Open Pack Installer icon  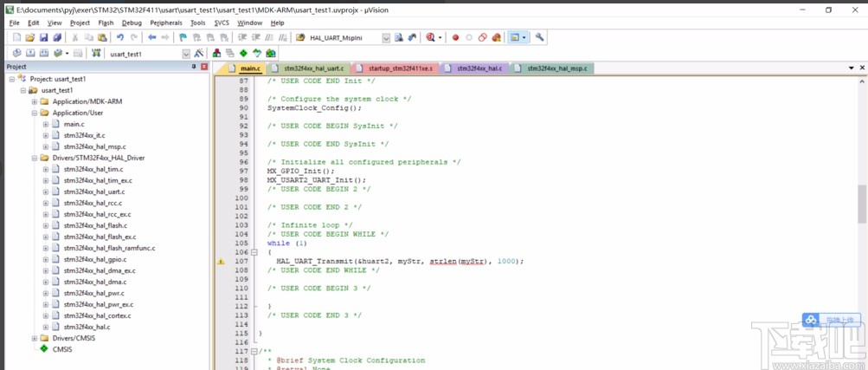coord(270,54)
